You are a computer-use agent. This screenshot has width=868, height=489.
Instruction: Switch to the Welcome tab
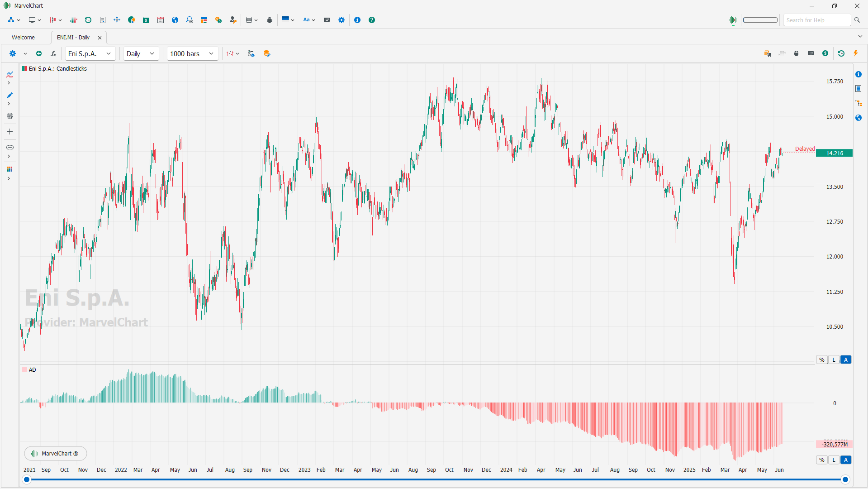(23, 38)
